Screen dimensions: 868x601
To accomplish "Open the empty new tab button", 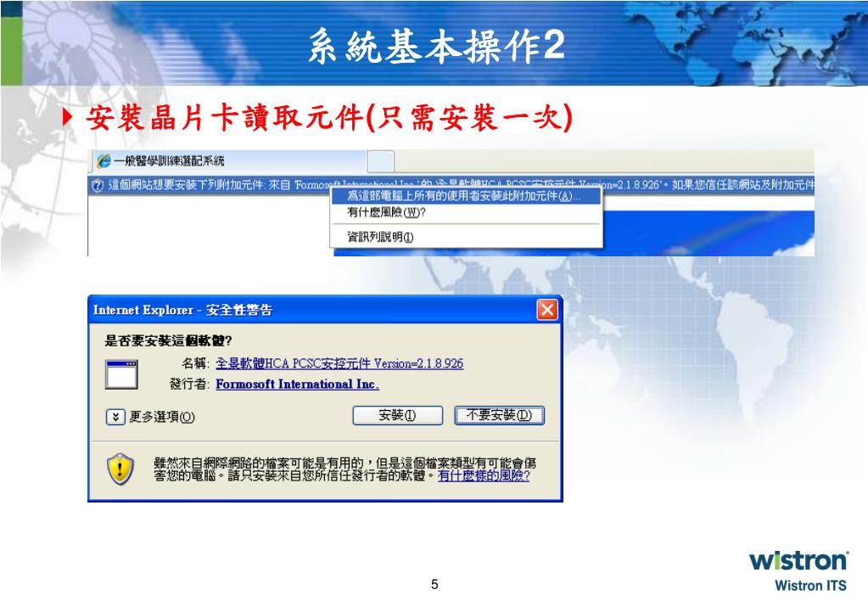I will pyautogui.click(x=381, y=162).
